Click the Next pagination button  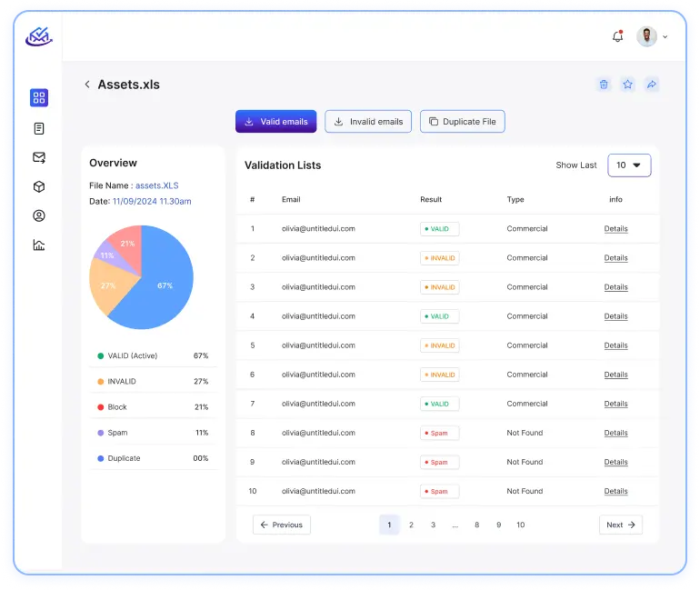tap(621, 525)
